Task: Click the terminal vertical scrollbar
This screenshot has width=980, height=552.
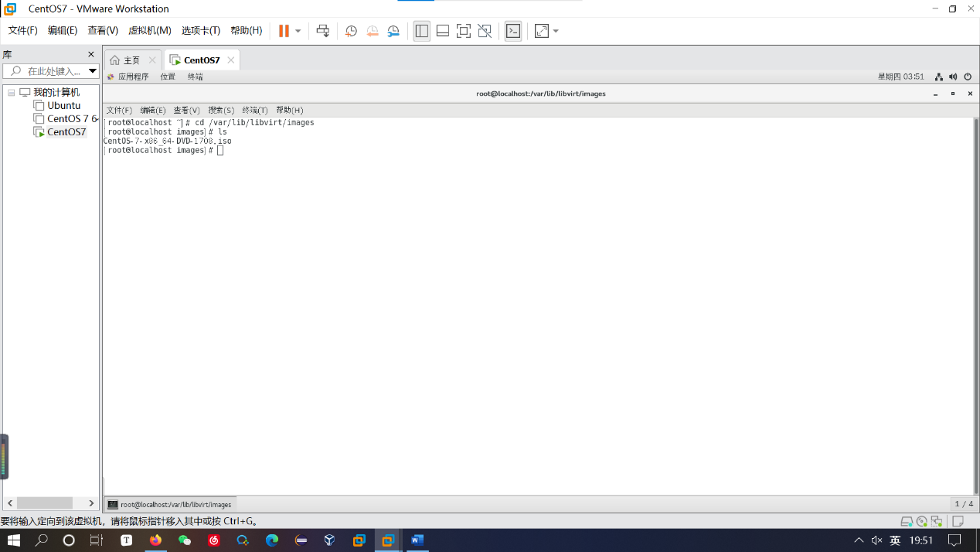Action: (x=976, y=306)
